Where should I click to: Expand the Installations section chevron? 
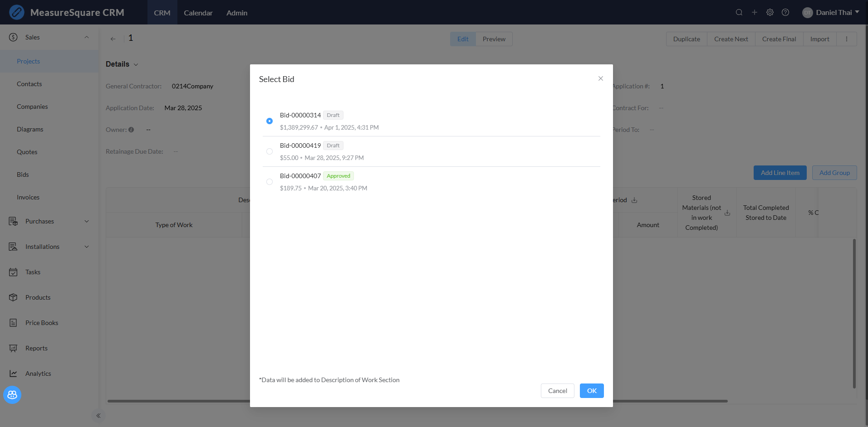click(87, 247)
